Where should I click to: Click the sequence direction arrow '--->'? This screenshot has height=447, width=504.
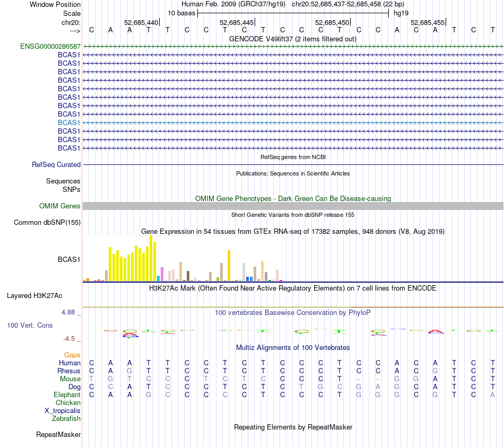75,31
